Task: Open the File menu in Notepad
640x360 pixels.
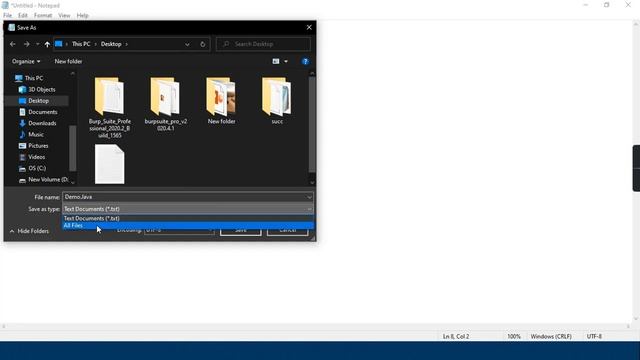Action: coord(7,16)
